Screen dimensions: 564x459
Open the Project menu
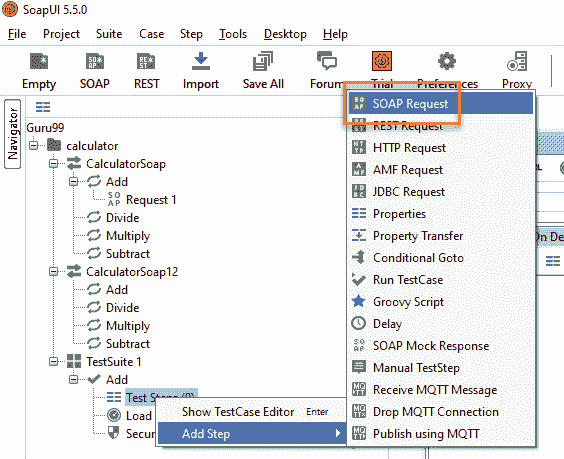pos(61,34)
